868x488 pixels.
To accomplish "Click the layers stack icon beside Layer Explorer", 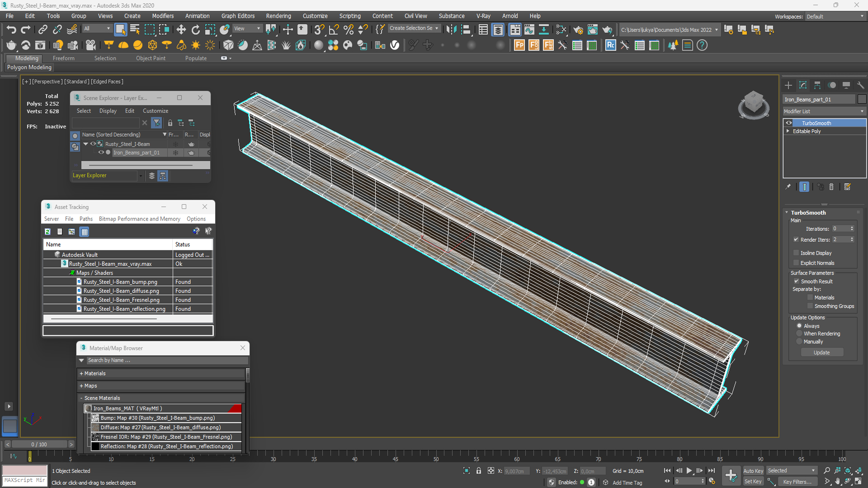I will click(152, 176).
